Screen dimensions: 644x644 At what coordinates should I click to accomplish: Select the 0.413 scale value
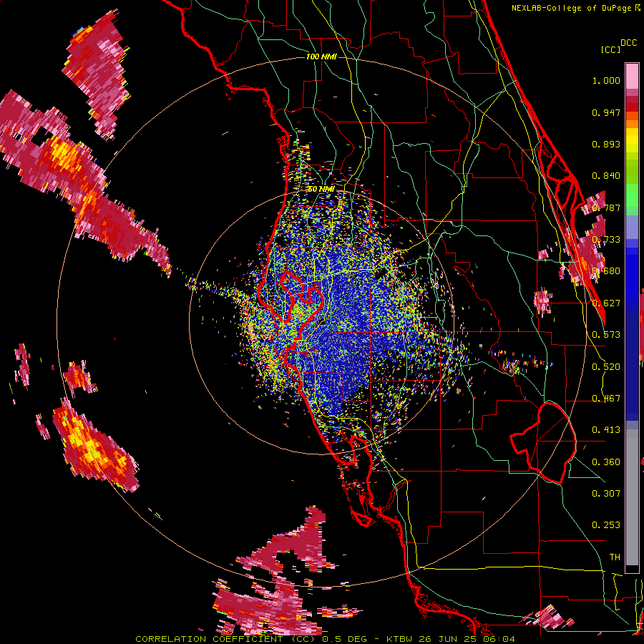606,430
